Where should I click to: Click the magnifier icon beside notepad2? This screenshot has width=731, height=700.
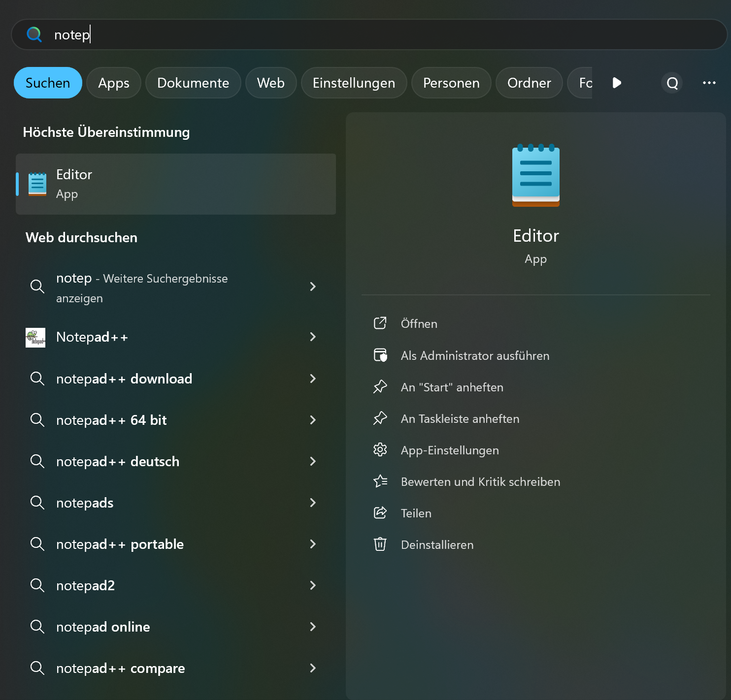click(37, 585)
